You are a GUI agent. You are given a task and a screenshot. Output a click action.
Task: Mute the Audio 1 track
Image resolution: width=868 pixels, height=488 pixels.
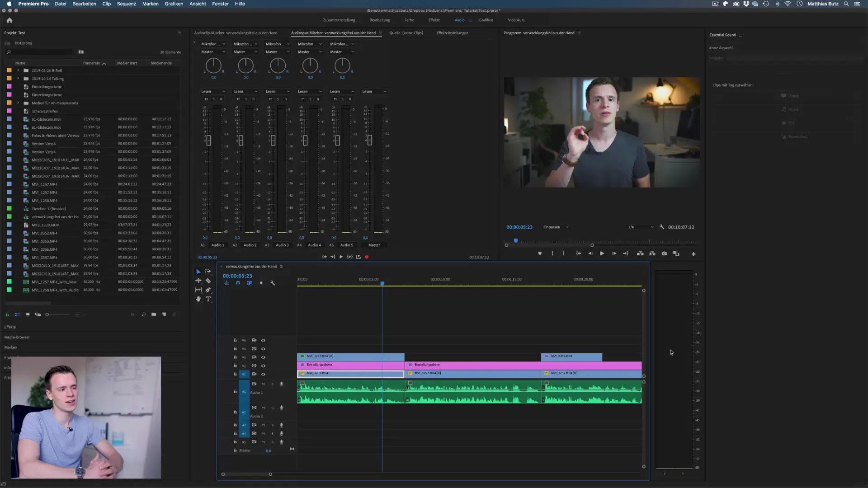pos(263,384)
